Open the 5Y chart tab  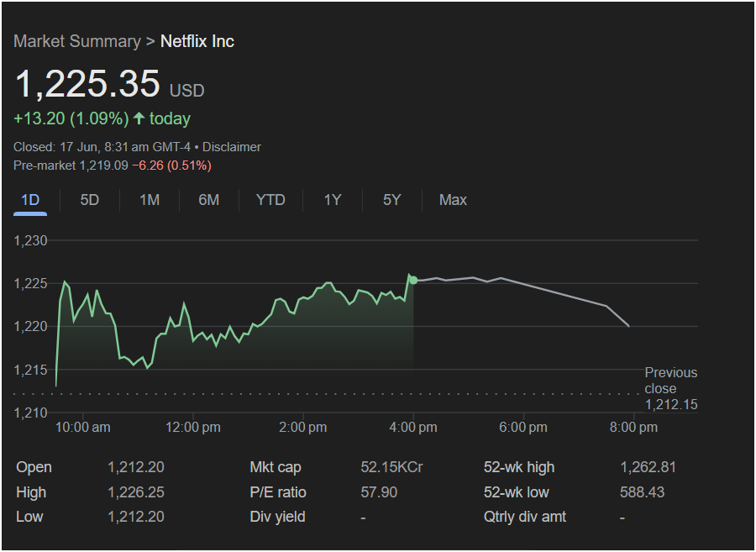pos(392,200)
